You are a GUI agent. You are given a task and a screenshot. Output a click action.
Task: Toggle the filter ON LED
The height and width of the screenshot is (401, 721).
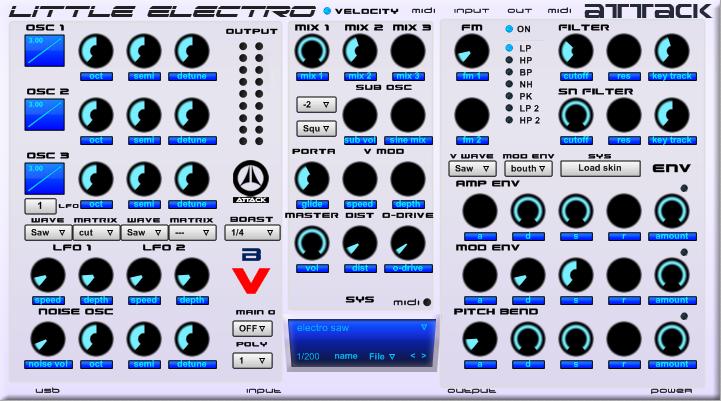pos(509,29)
